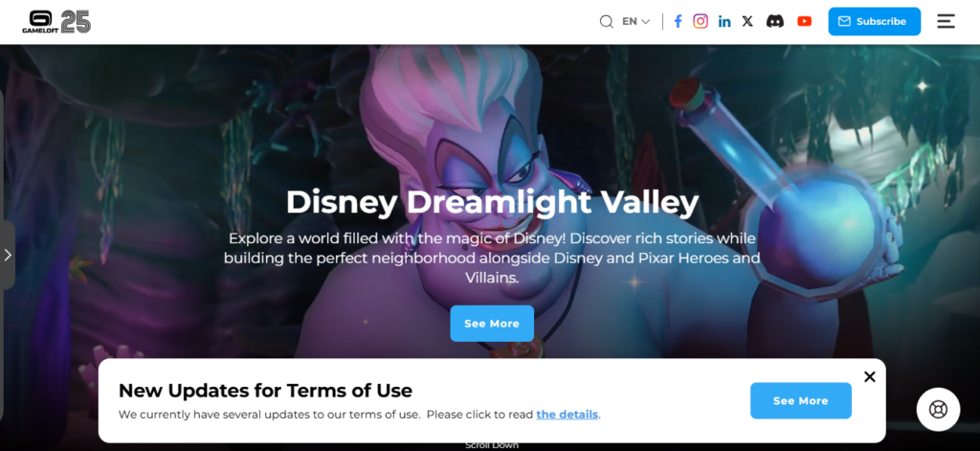Expand the left side panel arrow

point(8,255)
